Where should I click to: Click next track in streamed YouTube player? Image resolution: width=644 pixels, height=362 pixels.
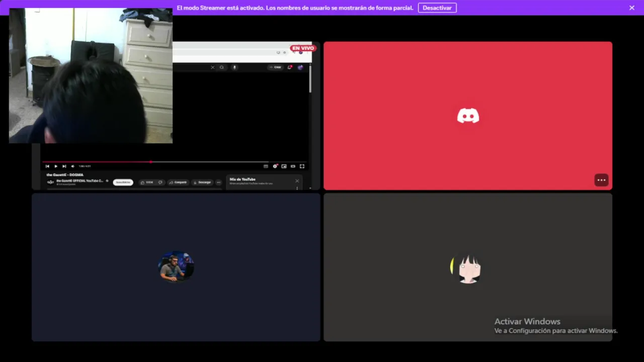tap(64, 166)
